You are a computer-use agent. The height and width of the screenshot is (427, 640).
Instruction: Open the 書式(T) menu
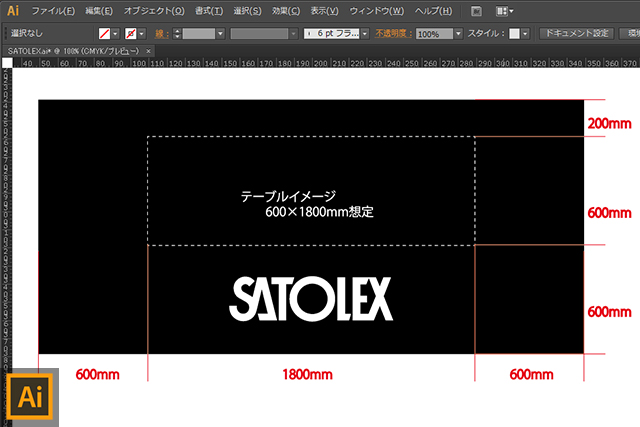click(209, 11)
